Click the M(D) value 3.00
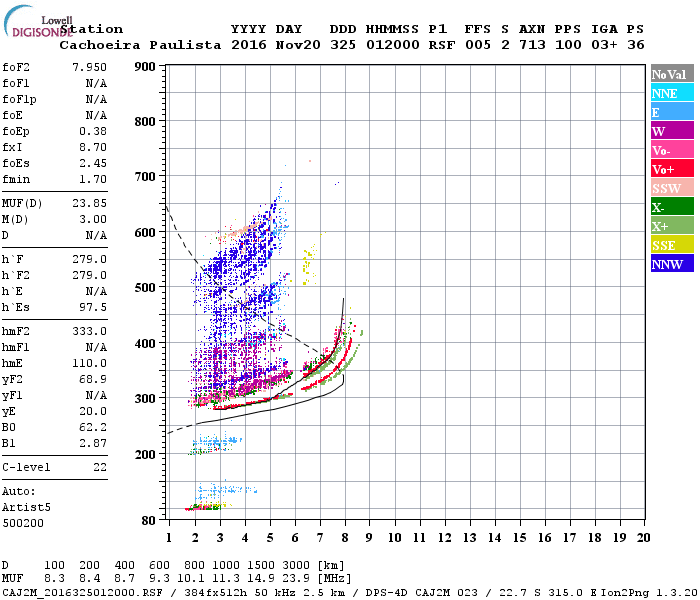The image size is (700, 600). (x=93, y=219)
